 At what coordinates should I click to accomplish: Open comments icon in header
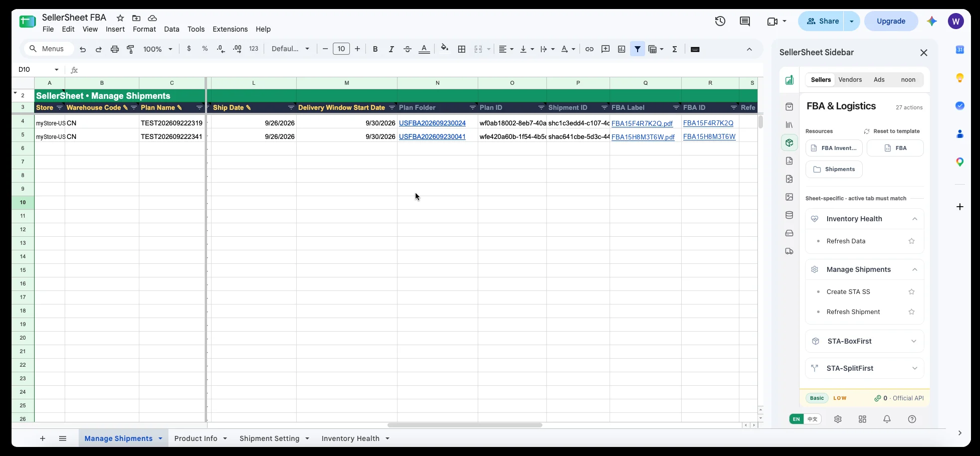[745, 21]
